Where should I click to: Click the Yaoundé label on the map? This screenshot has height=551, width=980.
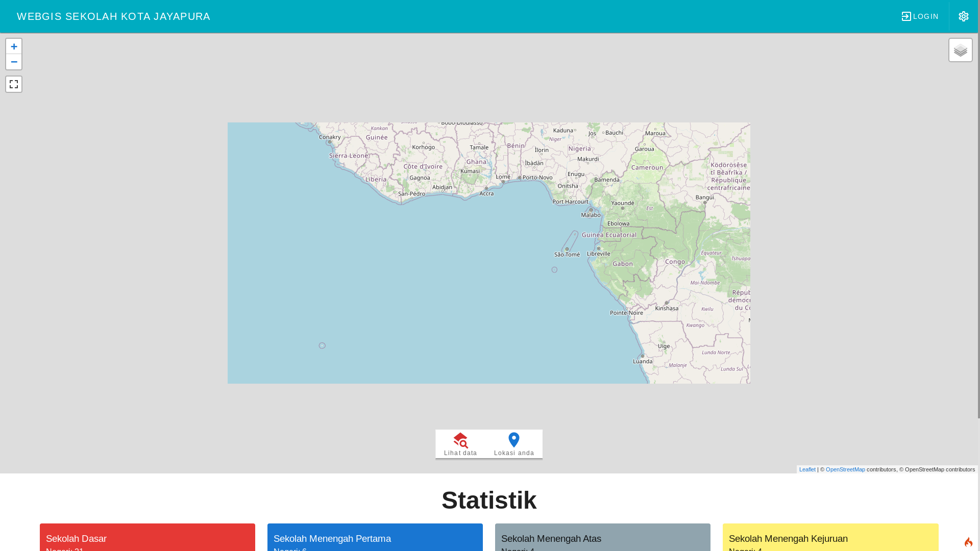623,203
